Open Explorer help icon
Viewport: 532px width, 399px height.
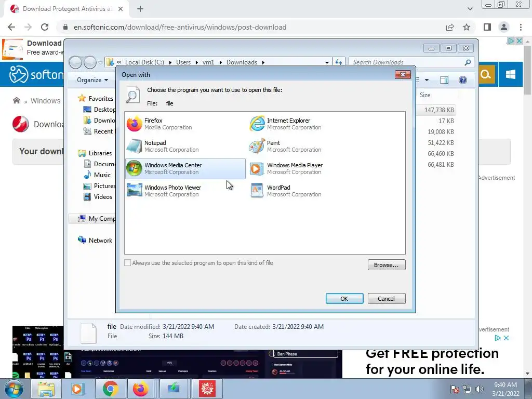tap(463, 79)
